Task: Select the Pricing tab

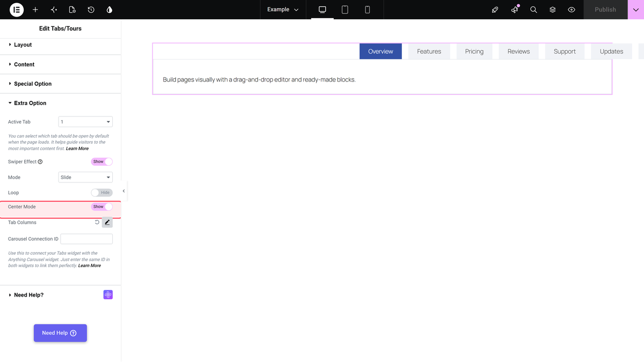Action: 474,51
